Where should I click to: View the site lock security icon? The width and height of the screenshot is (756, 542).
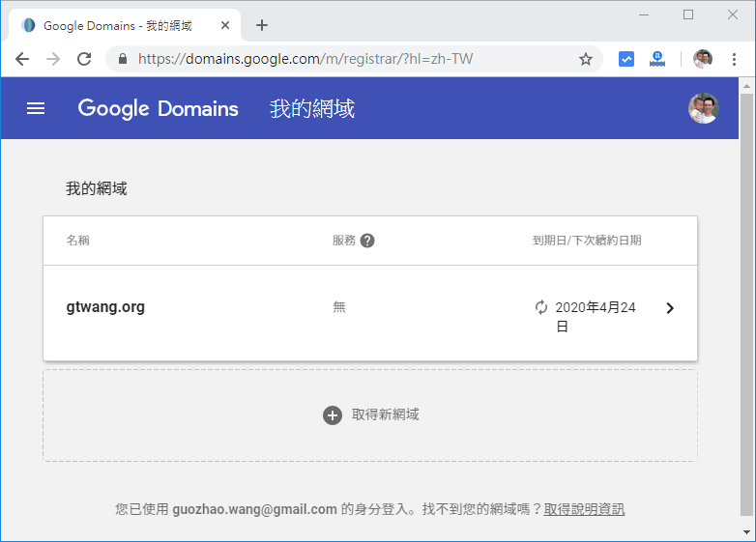(123, 59)
